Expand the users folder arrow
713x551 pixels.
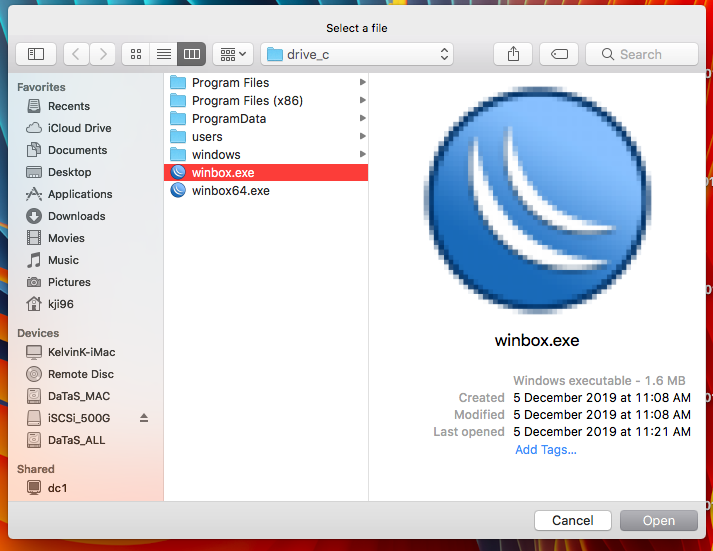pos(362,136)
